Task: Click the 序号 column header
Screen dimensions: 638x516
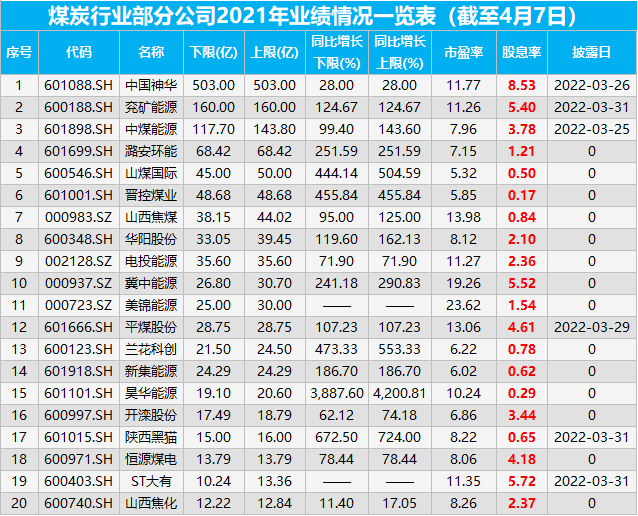Action: tap(19, 52)
